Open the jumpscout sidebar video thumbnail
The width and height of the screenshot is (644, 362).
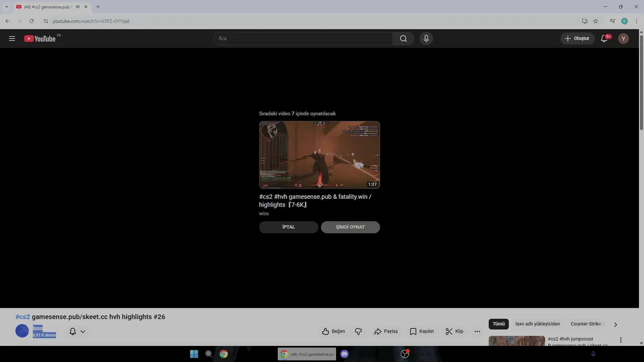517,341
